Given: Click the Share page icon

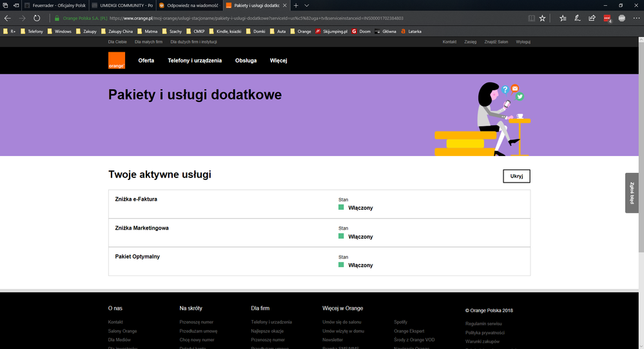Looking at the screenshot, I should coord(592,18).
